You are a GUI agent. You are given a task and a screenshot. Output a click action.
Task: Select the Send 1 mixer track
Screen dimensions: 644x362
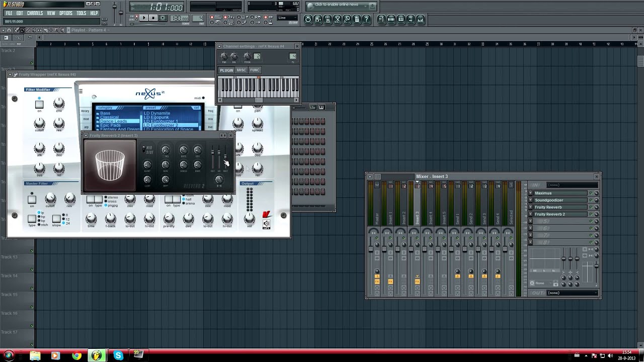[457, 203]
